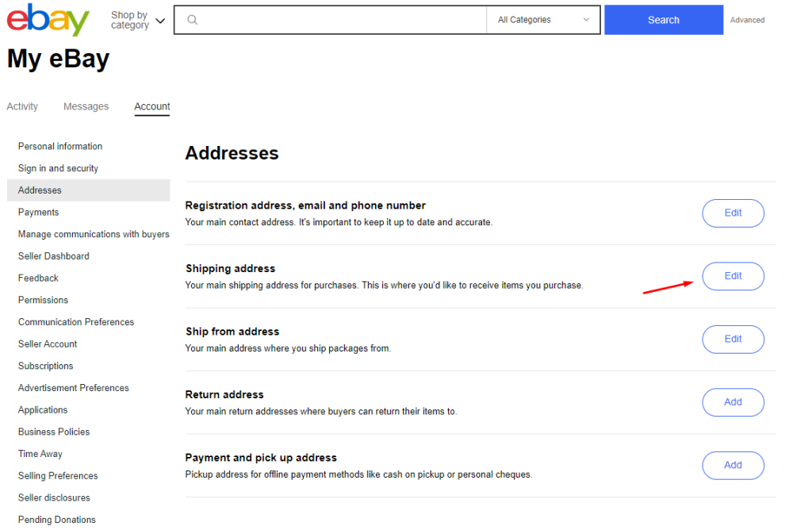Go to Payments settings
Screen dimensions: 812x530
(x=38, y=212)
